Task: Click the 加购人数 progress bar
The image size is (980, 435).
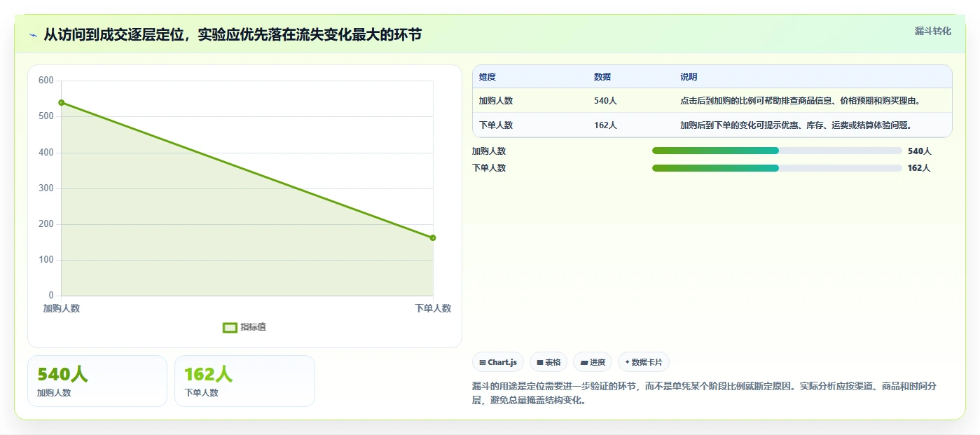Action: [777, 151]
